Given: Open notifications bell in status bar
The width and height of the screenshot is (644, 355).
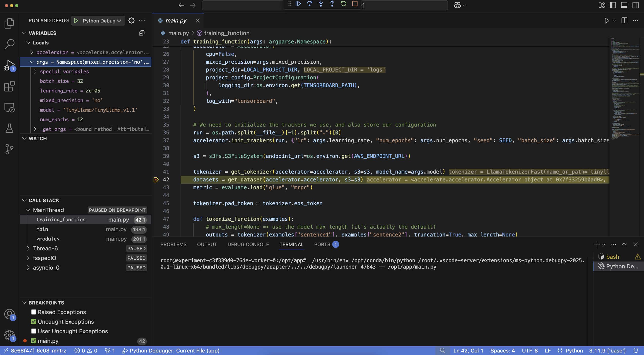Looking at the screenshot, I should 636,351.
